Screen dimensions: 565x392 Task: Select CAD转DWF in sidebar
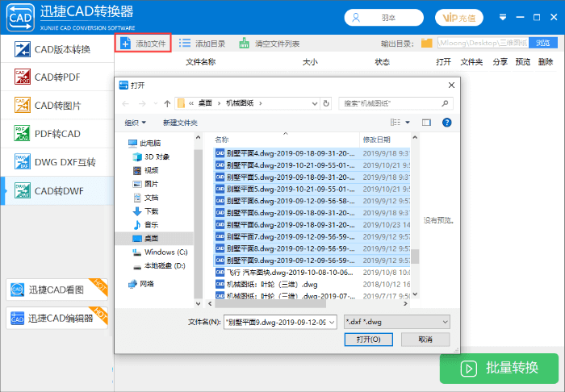click(x=57, y=190)
